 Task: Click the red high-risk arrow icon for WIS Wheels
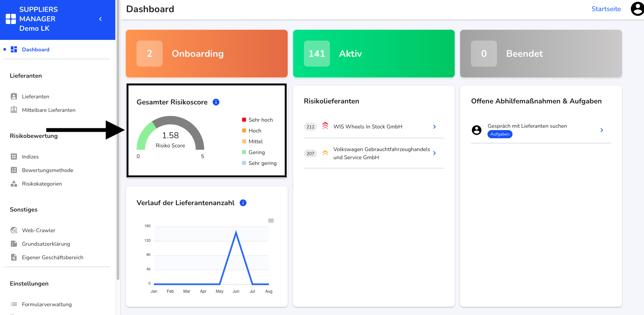point(325,126)
